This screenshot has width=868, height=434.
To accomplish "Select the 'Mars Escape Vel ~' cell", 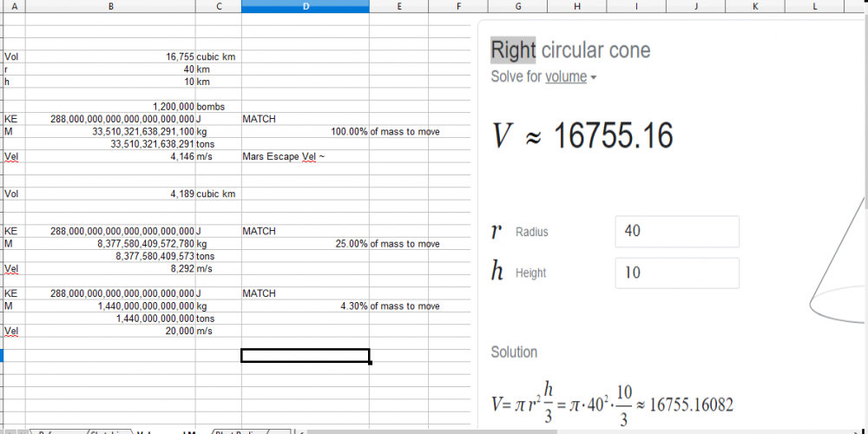I will pos(305,157).
